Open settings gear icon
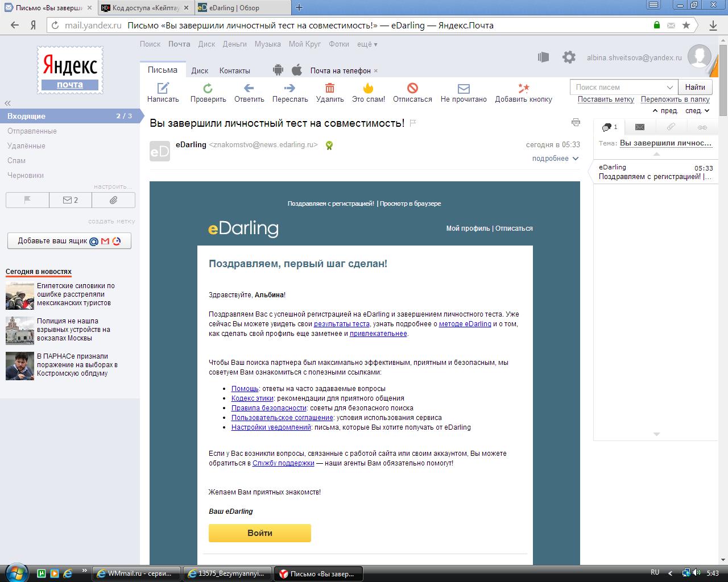 (x=569, y=57)
